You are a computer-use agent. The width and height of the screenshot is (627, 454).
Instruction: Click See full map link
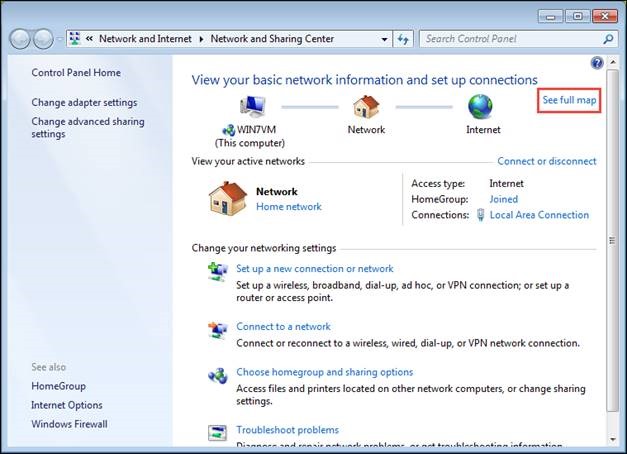click(569, 100)
